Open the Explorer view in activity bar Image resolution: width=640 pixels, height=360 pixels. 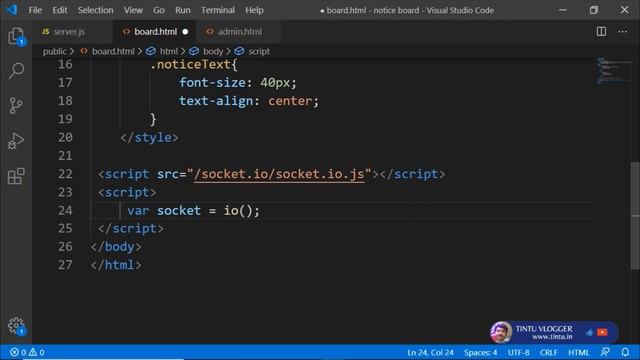coord(16,36)
